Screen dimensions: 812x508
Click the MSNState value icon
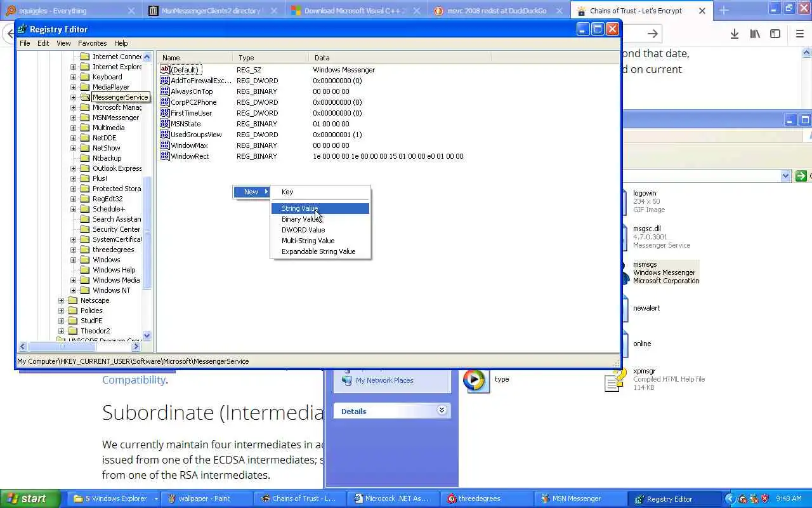(x=165, y=124)
